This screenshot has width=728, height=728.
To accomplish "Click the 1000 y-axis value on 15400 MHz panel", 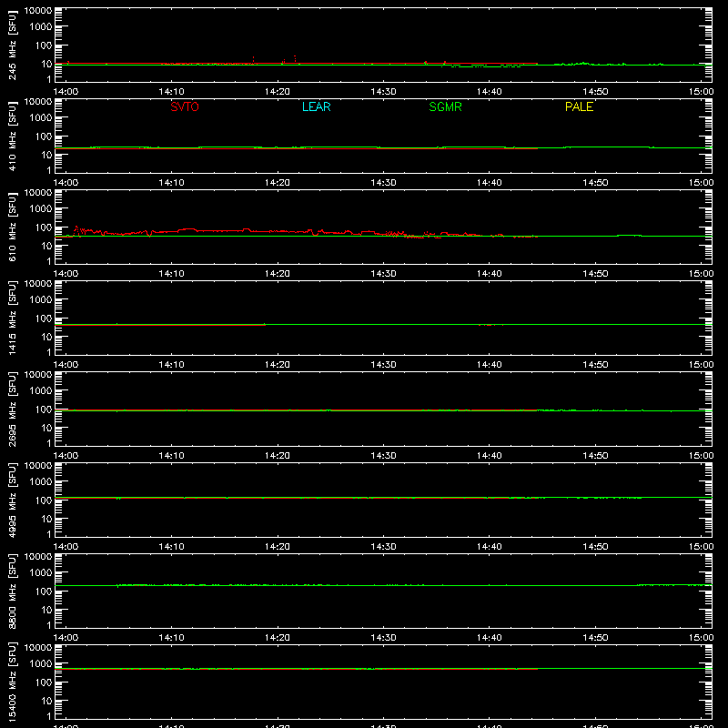I will coord(41,663).
